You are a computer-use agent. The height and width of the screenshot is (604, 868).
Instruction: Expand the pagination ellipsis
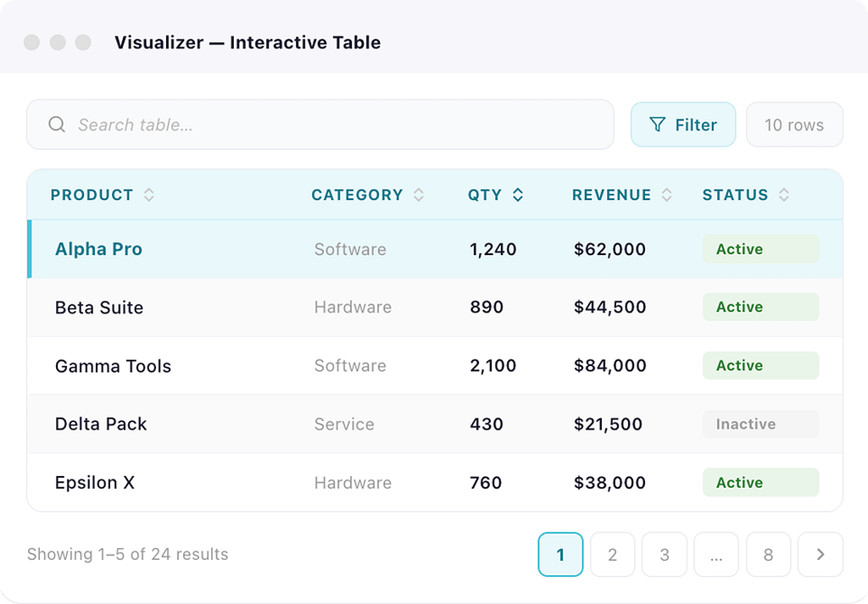tap(716, 555)
